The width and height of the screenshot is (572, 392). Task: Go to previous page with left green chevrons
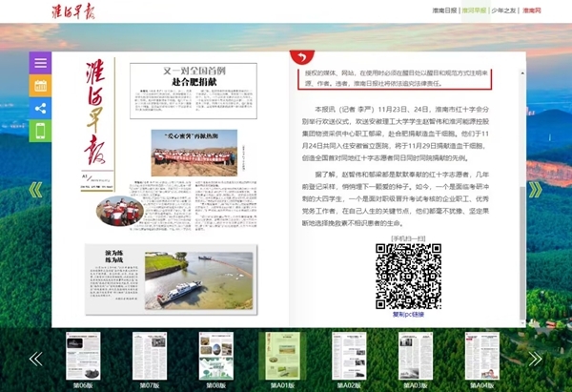tap(36, 190)
